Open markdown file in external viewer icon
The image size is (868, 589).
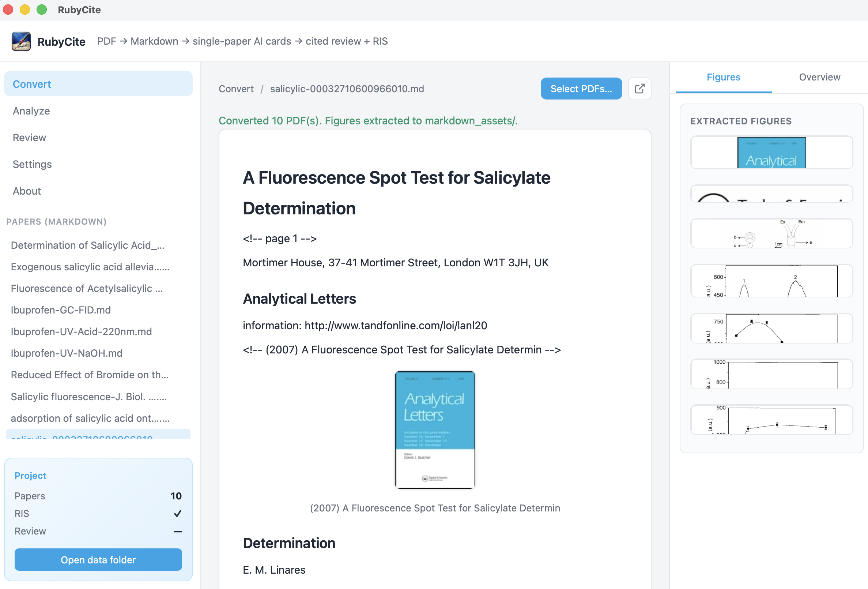[639, 89]
